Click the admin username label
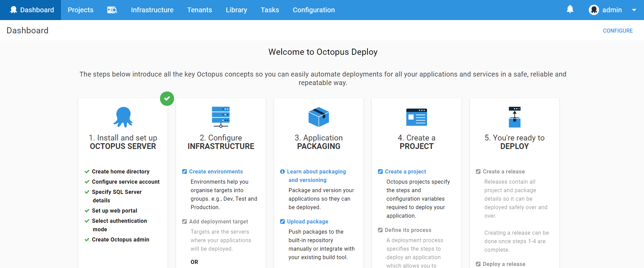644x268 pixels. (612, 10)
